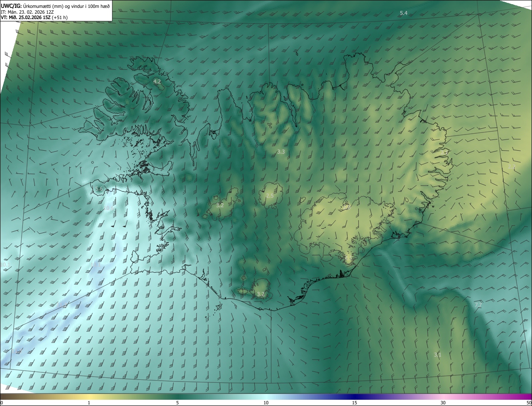Screen dimensions: 532x406
Task: Select the 10.1 value at the left edge
Action: [5, 264]
